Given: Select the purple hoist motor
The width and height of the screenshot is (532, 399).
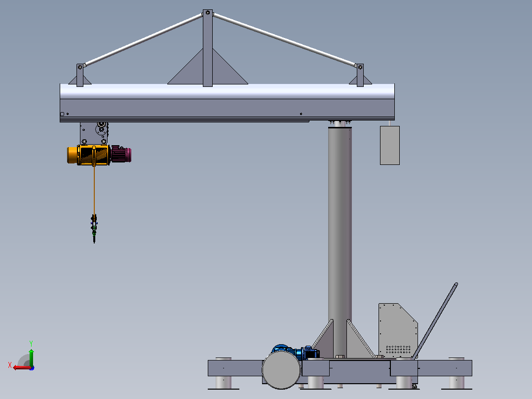Looking at the screenshot, I should [121, 154].
